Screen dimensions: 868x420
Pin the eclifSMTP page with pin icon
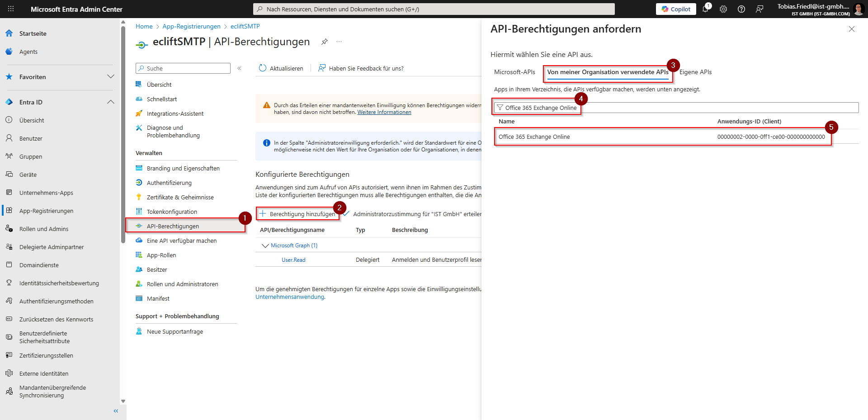324,42
